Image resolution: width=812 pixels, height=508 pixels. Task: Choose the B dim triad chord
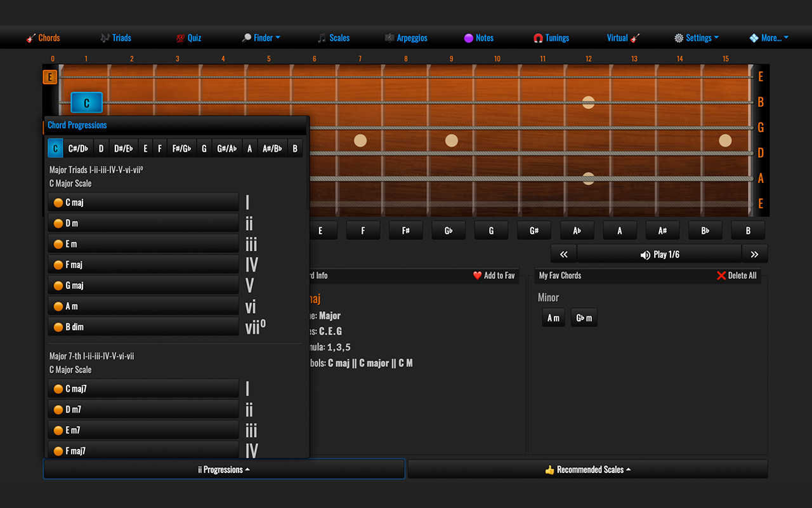coord(143,326)
